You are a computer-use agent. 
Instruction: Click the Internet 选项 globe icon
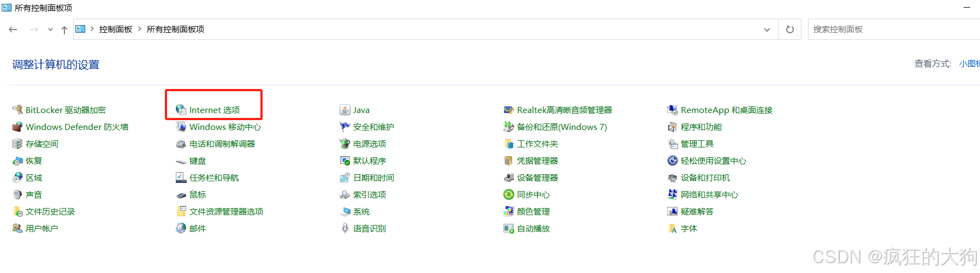[181, 110]
